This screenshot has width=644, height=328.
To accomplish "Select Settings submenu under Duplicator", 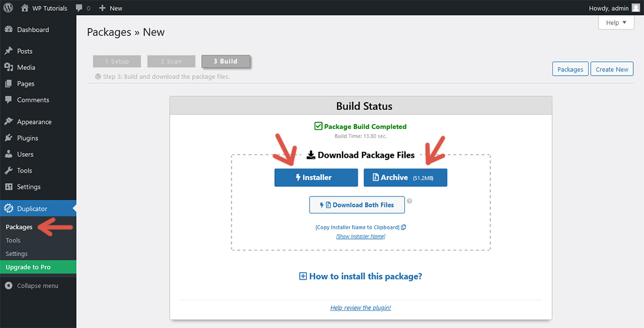I will coord(17,253).
